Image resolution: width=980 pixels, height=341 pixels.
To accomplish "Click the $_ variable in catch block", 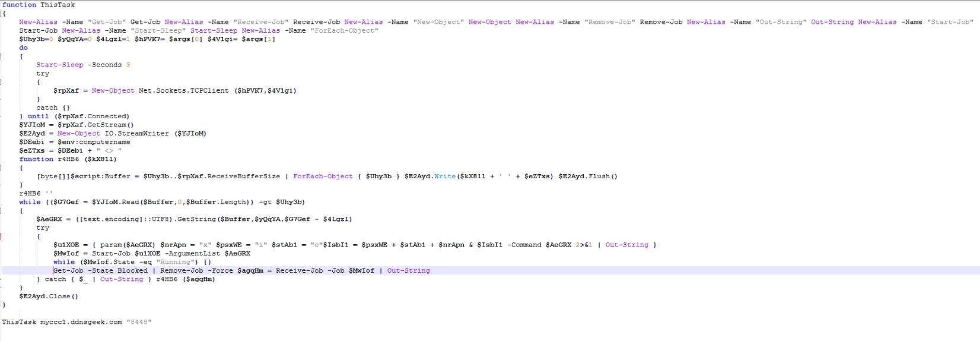I will 83,279.
